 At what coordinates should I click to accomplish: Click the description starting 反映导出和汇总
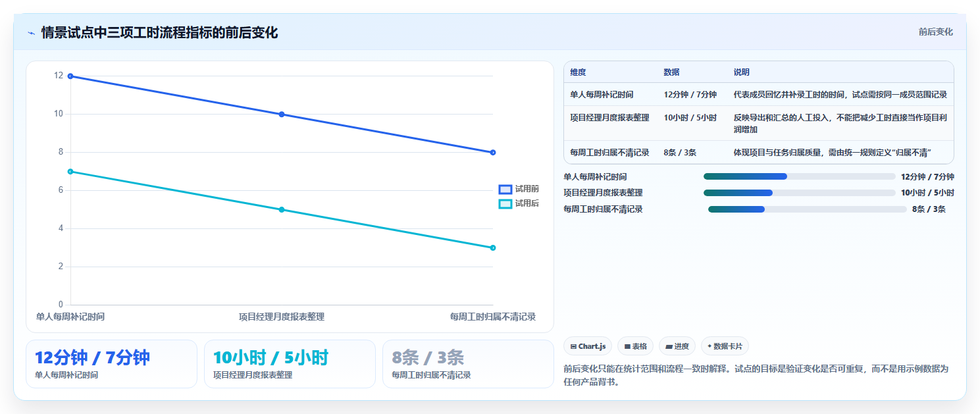pos(840,123)
